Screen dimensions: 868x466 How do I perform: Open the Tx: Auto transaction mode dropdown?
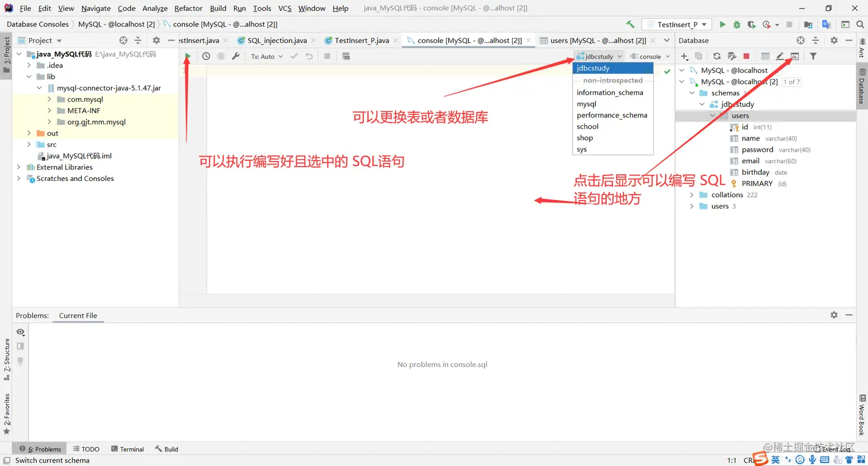[266, 56]
